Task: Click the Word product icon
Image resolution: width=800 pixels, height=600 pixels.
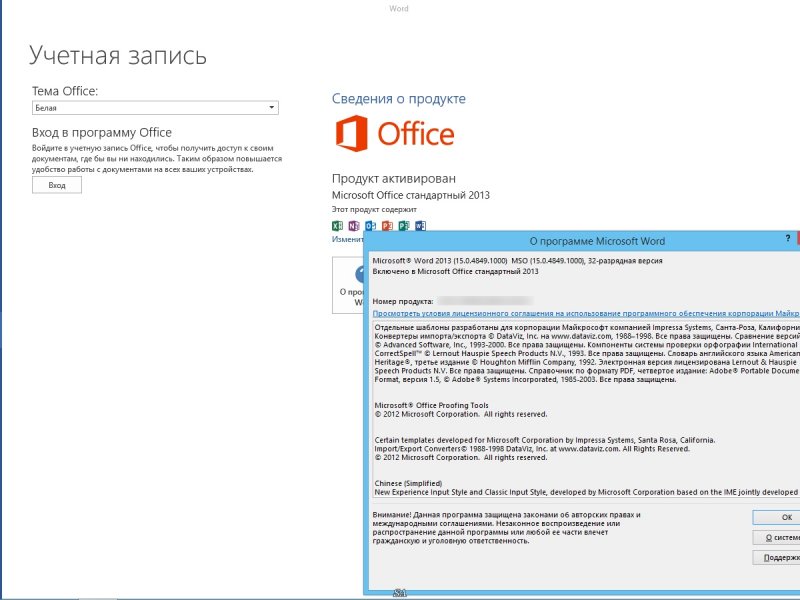Action: click(420, 226)
